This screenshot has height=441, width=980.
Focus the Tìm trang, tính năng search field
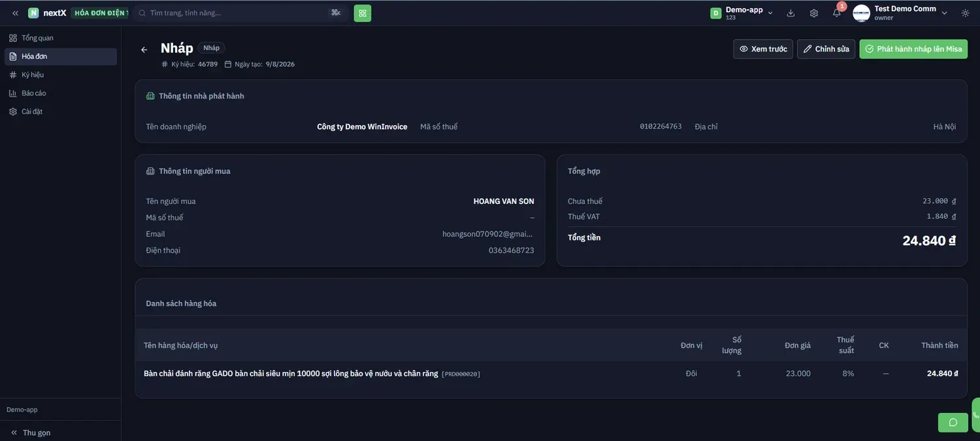click(x=240, y=13)
